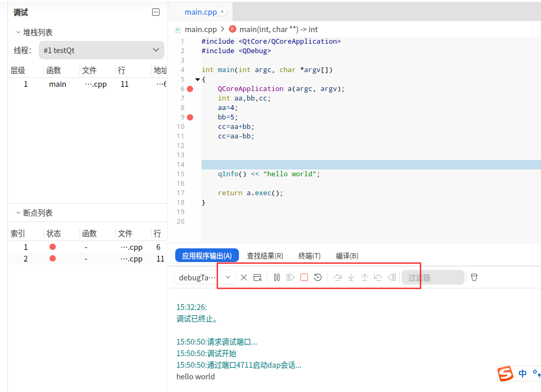The height and width of the screenshot is (392, 541).
Task: Pause the debug session
Action: pos(277,277)
